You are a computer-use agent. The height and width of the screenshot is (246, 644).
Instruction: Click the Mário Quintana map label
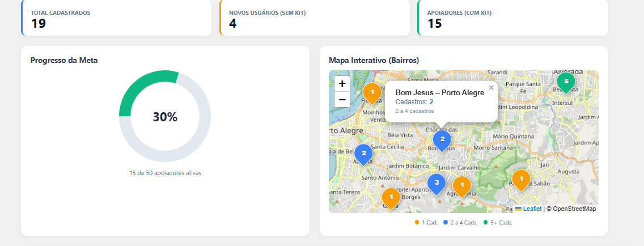pyautogui.click(x=514, y=136)
